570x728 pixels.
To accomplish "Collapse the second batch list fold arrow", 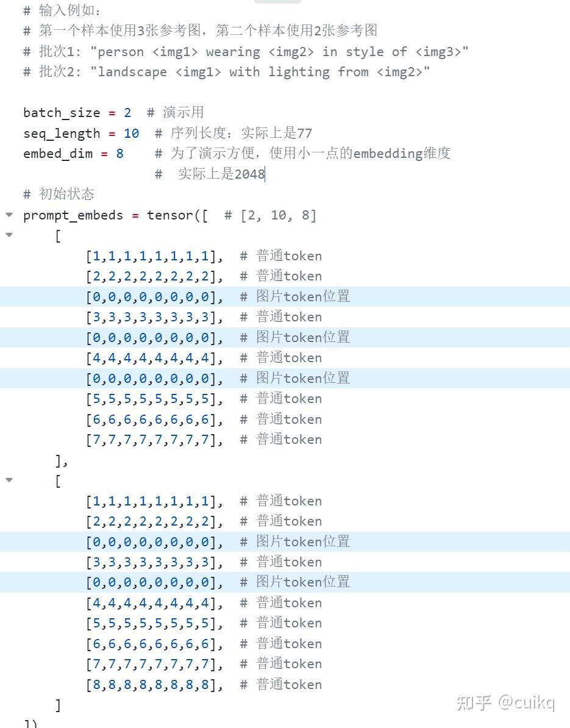I will (x=9, y=480).
